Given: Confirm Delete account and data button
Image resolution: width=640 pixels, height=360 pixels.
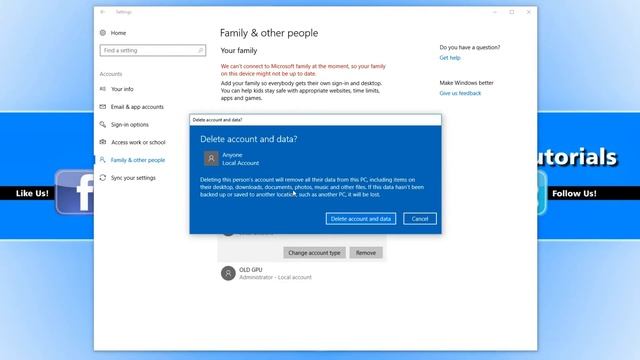Looking at the screenshot, I should [x=361, y=219].
